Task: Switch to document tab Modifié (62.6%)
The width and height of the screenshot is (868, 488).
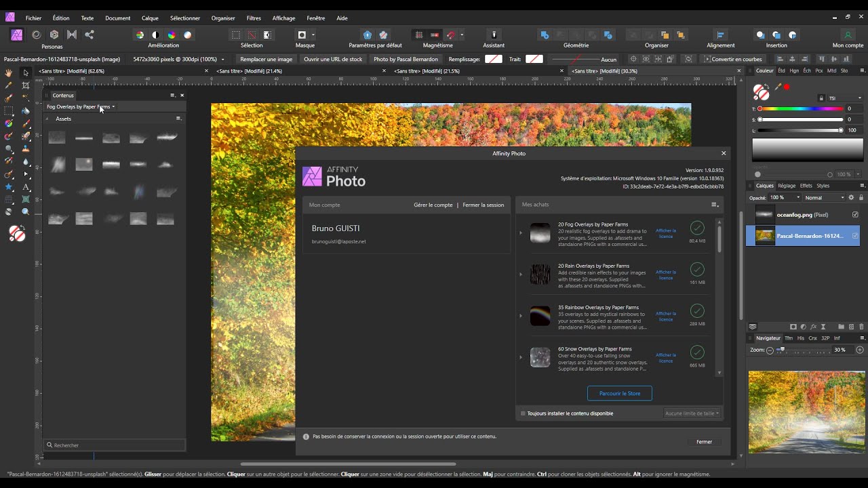Action: [x=71, y=70]
